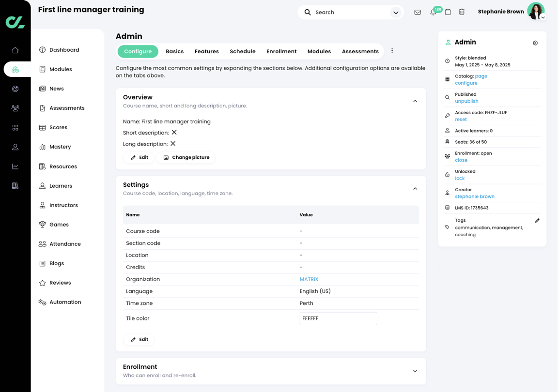
Task: Open notifications bell with 180 badge
Action: (x=433, y=12)
